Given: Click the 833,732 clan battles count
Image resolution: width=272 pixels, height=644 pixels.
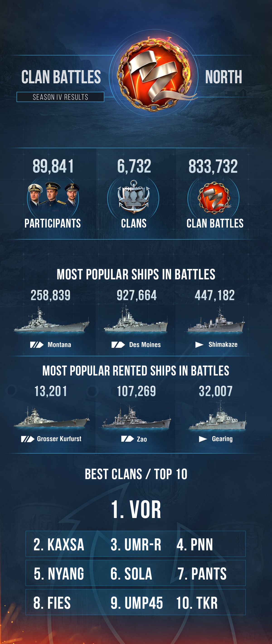Looking at the screenshot, I should 213,166.
